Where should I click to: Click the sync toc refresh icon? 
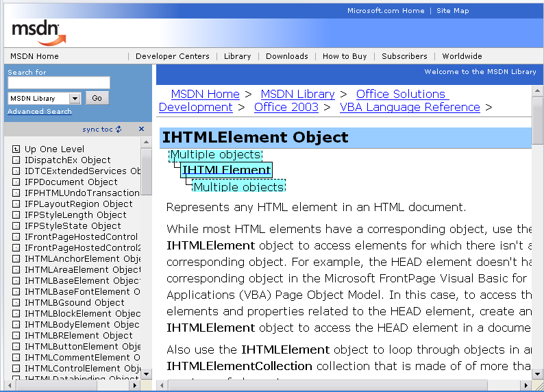click(x=119, y=129)
